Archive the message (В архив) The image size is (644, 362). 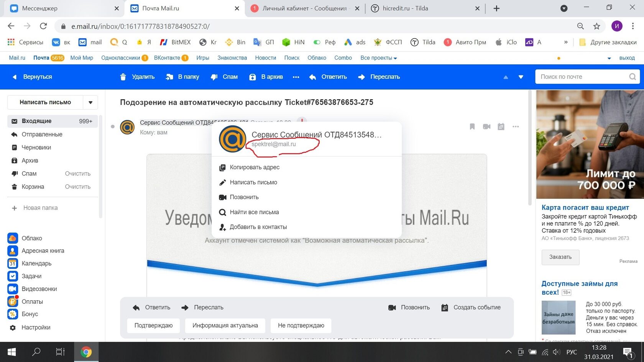[x=266, y=77]
